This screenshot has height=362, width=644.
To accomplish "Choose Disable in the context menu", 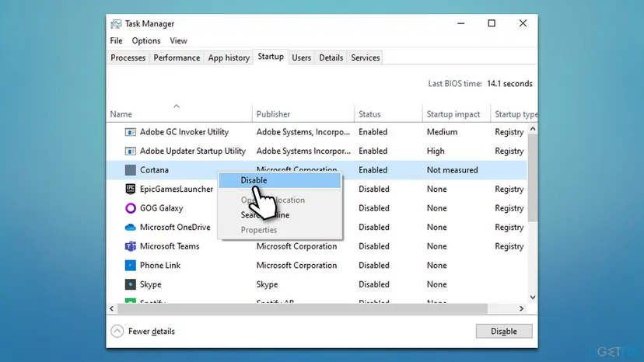I will (280, 180).
